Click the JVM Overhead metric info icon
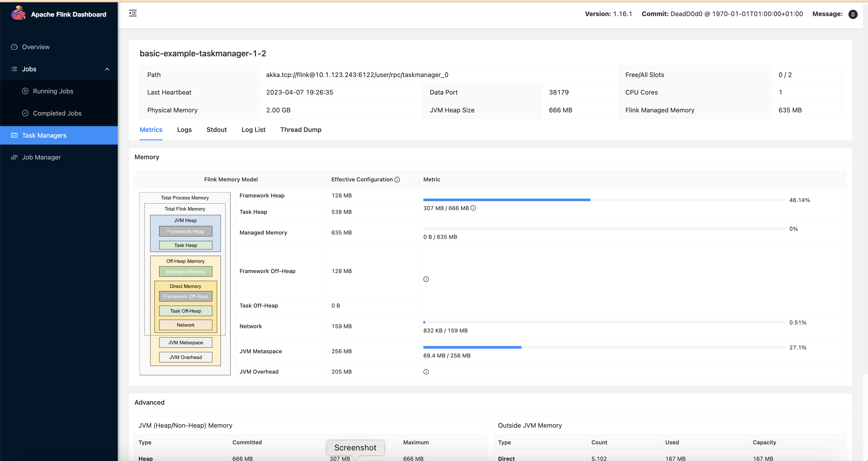Screen dimensions: 868x461 (426, 371)
